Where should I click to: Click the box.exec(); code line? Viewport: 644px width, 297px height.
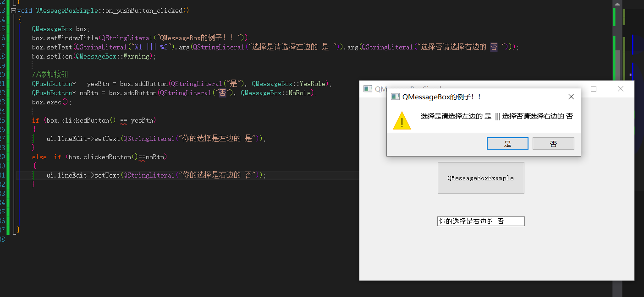pos(52,102)
